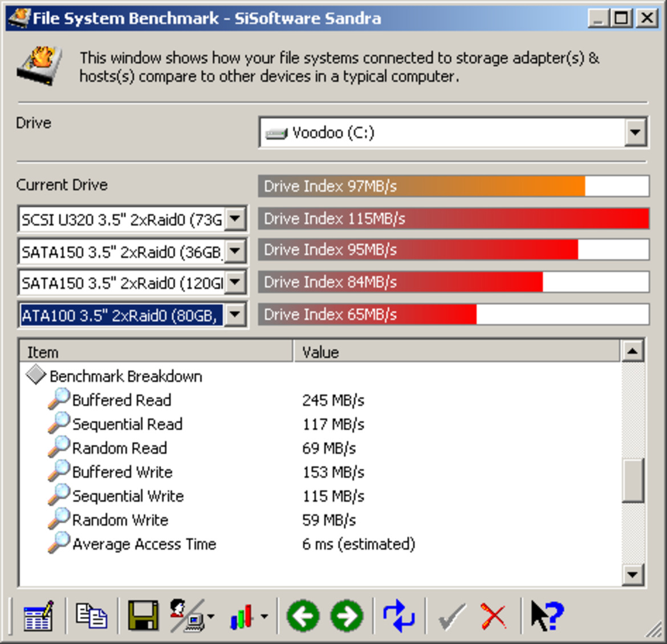Click Average Access Time magnifier icon
Image resolution: width=667 pixels, height=644 pixels.
(59, 543)
